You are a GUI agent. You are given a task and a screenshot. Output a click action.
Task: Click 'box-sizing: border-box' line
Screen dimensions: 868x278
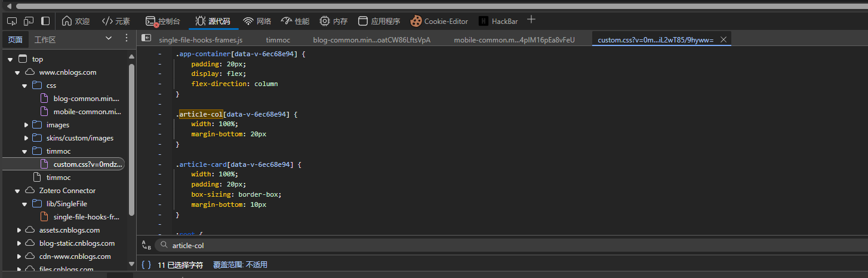tap(236, 194)
